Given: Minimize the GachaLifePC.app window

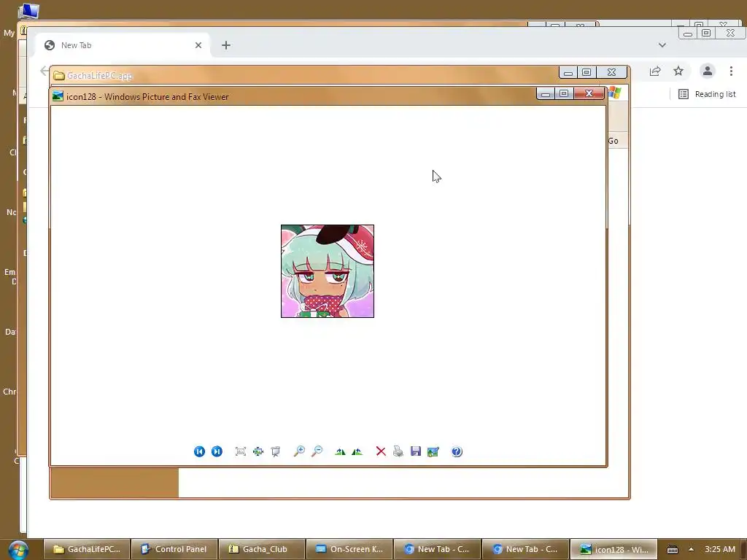Looking at the screenshot, I should (x=568, y=72).
